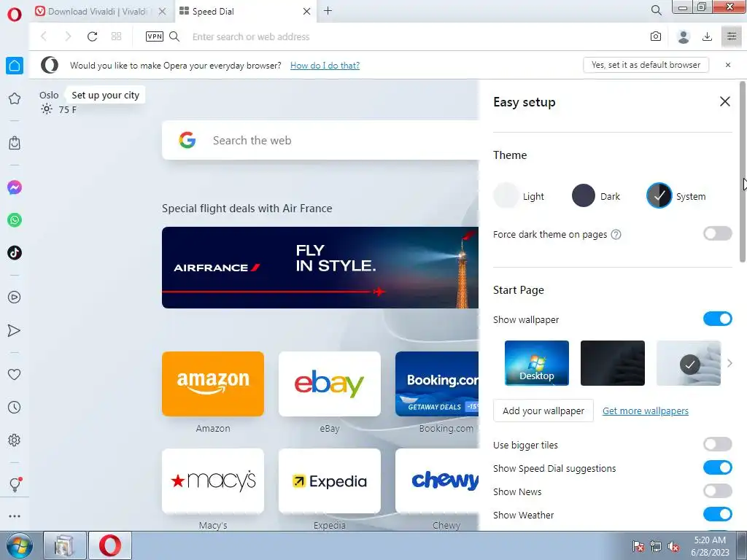Open the Opera main menu logo
This screenshot has height=560, width=747.
tap(15, 15)
